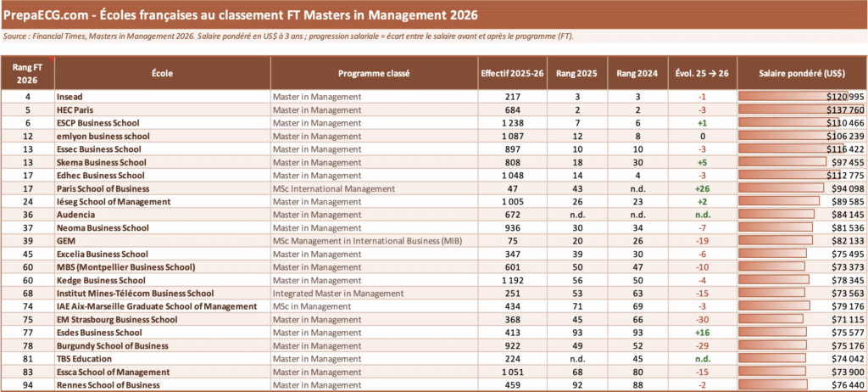The width and height of the screenshot is (868, 392).
Task: Click the '+26' evolution cell
Action: tap(703, 188)
